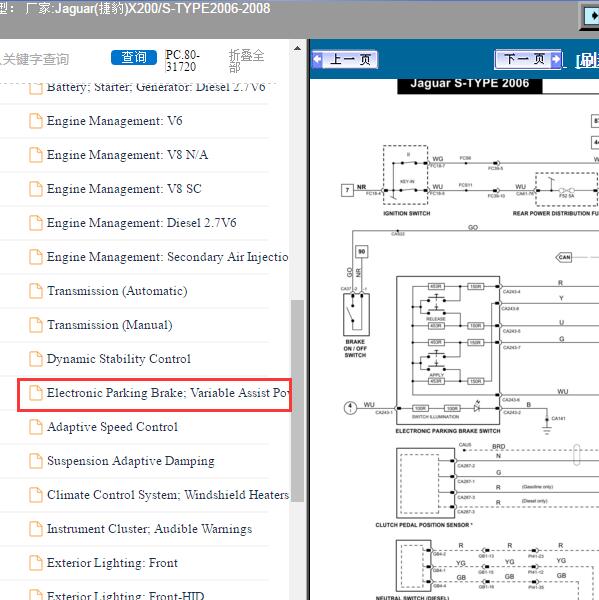Image resolution: width=599 pixels, height=600 pixels.
Task: Open Transmission (Automatic) diagram
Action: (117, 291)
